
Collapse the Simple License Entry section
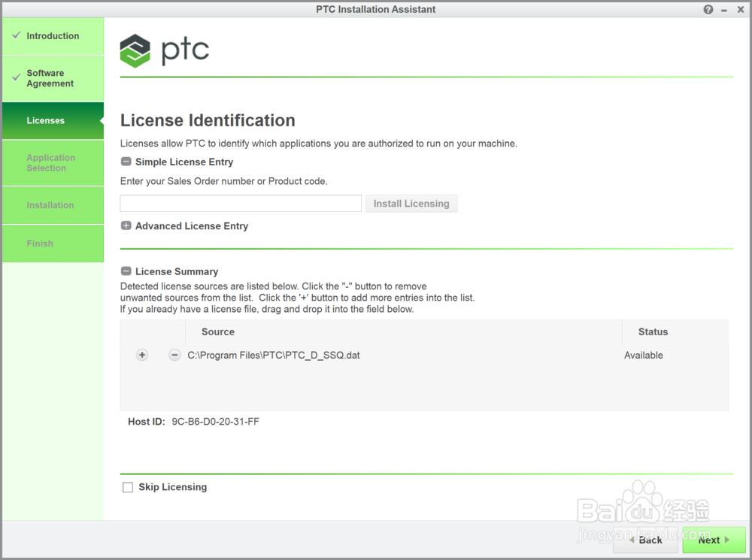point(126,162)
